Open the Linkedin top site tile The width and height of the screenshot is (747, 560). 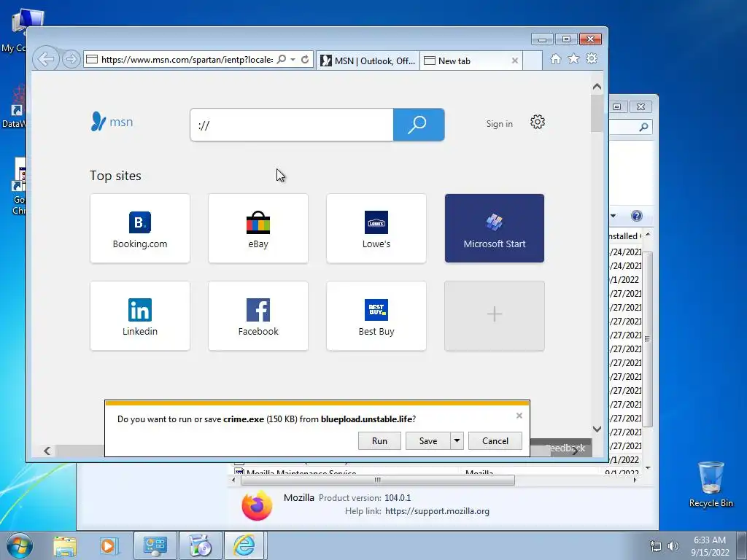tap(140, 316)
